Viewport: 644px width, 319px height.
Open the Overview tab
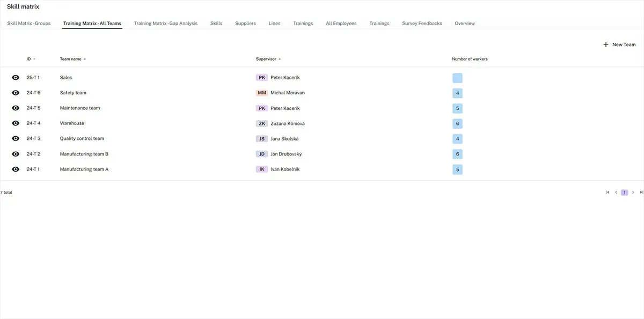(465, 24)
